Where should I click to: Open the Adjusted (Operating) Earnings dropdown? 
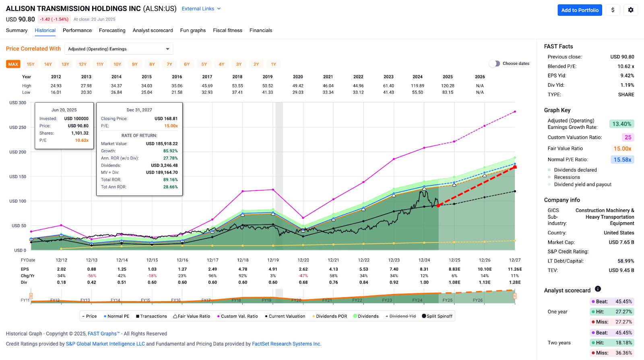tap(119, 49)
